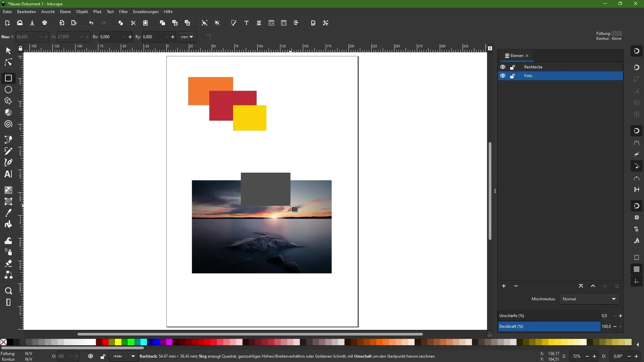Select the Rectangle tool

[x=8, y=78]
